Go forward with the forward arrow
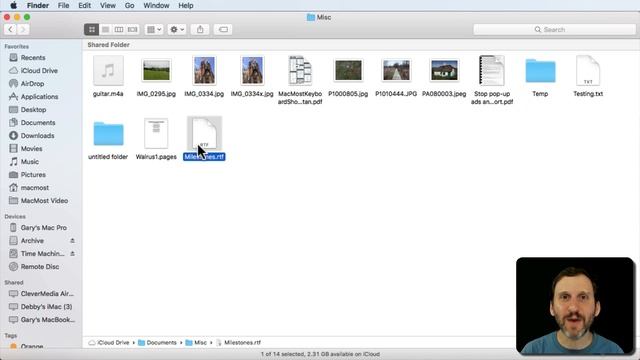 pyautogui.click(x=23, y=29)
